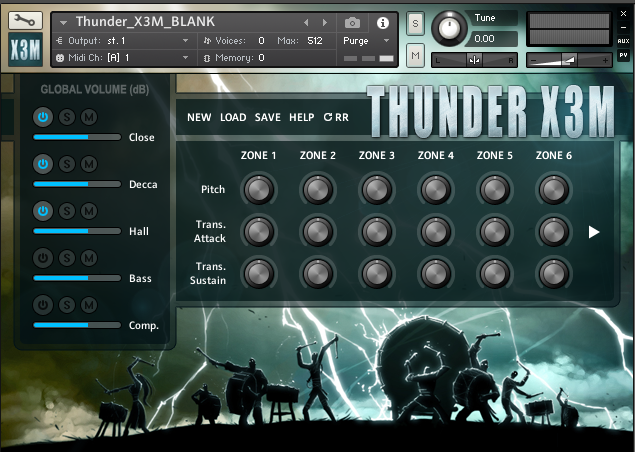Screen dimensions: 635x452
Task: Go to the next instrument preset arrow
Action: (x=324, y=22)
